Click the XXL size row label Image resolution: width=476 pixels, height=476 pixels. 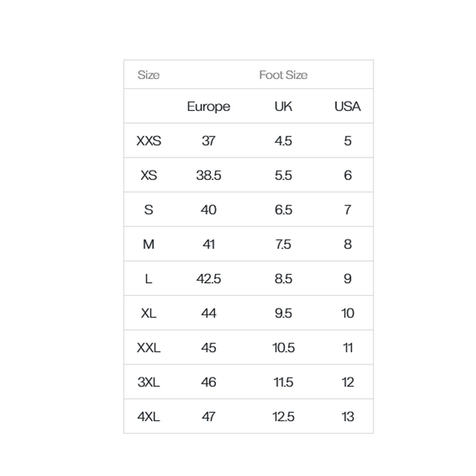(149, 348)
